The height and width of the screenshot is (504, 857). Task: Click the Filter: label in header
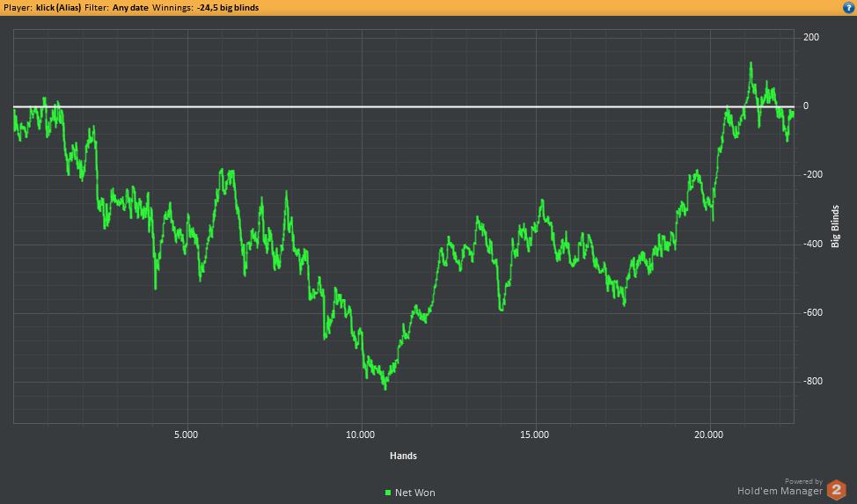[x=97, y=8]
